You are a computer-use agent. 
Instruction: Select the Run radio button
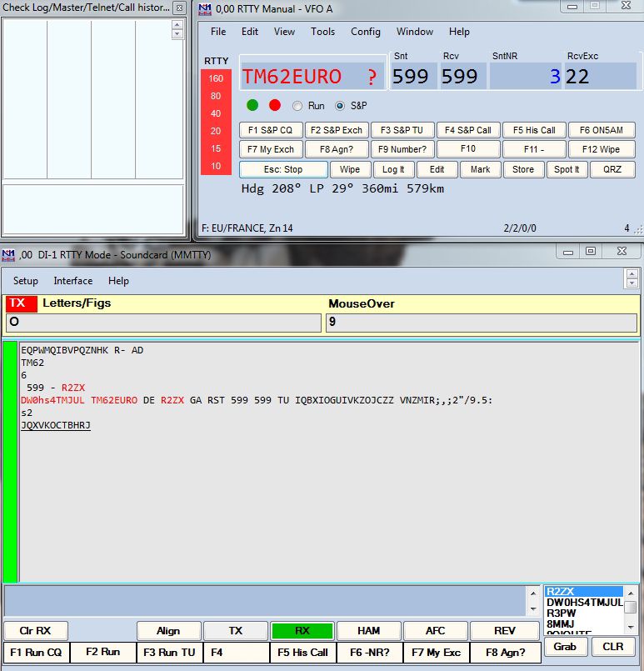[297, 106]
